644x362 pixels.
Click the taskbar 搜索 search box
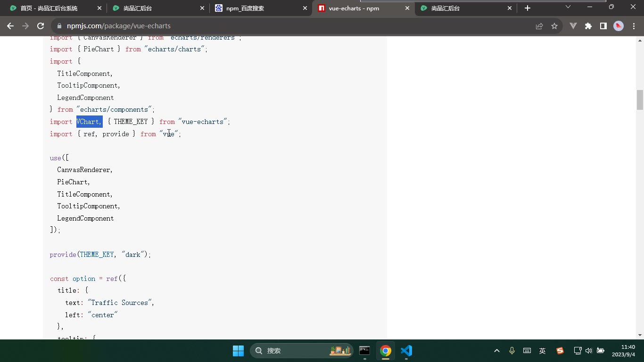coord(302,351)
